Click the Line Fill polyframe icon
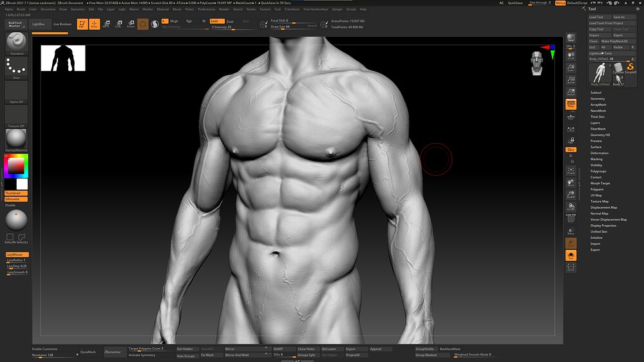Image resolution: width=644 pixels, height=362 pixels. pos(571,219)
